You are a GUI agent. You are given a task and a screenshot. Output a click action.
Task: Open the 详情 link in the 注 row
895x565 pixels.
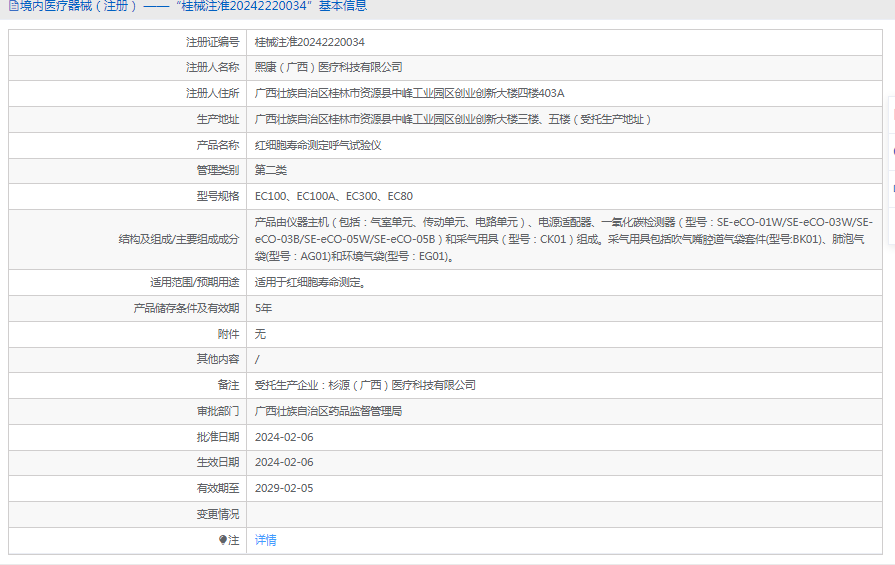point(265,540)
